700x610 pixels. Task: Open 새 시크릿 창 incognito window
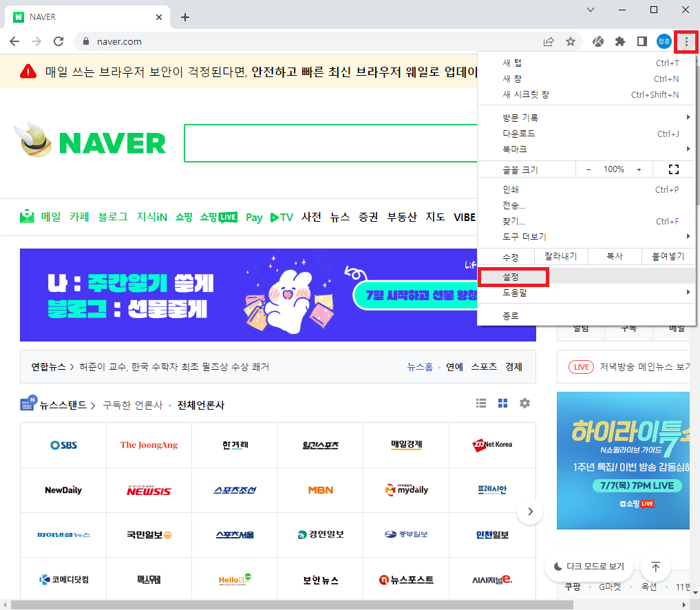[x=586, y=95]
